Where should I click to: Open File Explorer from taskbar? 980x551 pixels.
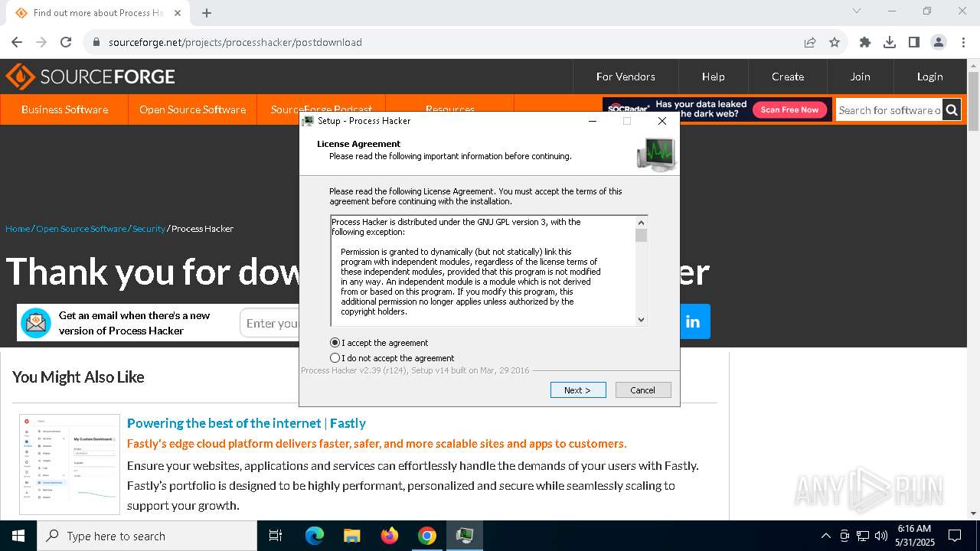351,536
